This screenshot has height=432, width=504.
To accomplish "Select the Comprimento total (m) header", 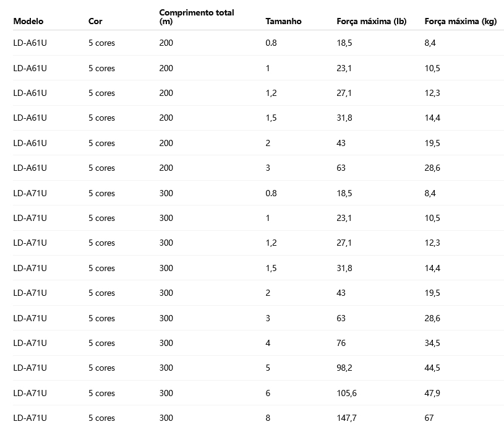I will (196, 17).
